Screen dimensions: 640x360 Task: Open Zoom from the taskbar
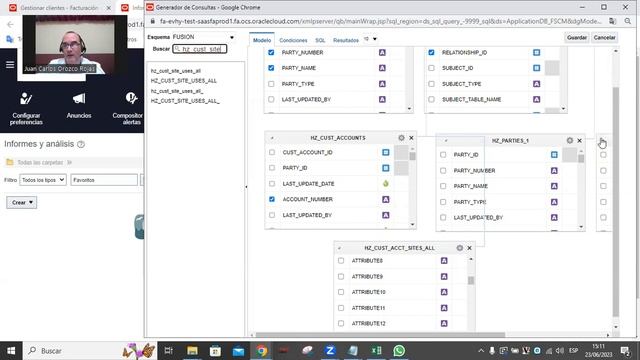[x=330, y=351]
